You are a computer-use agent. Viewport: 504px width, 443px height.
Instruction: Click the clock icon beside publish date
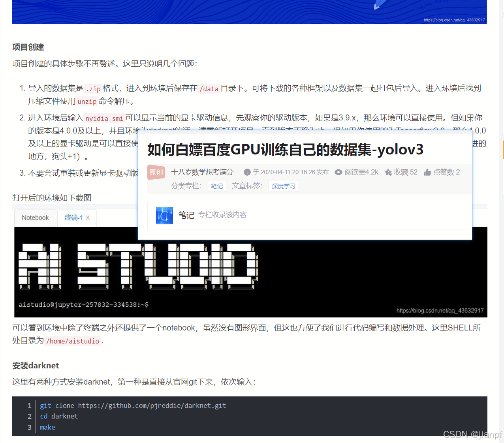[247, 172]
